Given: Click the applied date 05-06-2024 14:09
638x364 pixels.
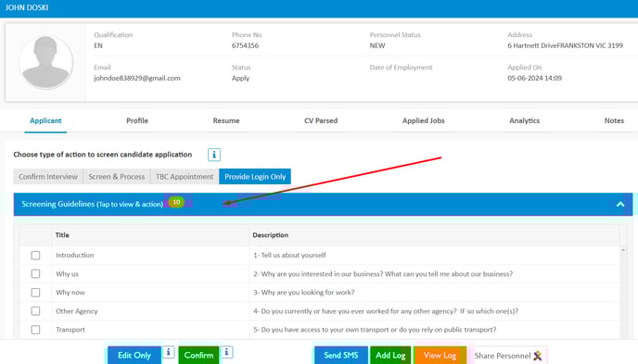Looking at the screenshot, I should coord(535,78).
